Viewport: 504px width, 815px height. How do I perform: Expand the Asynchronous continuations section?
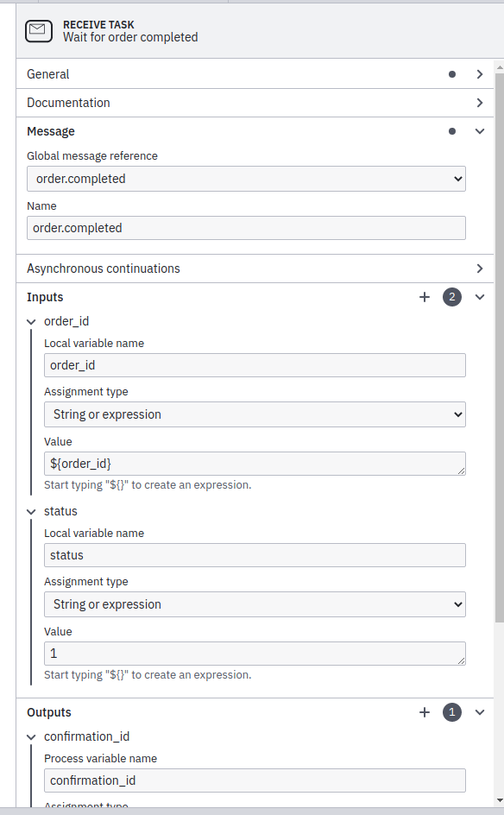480,269
